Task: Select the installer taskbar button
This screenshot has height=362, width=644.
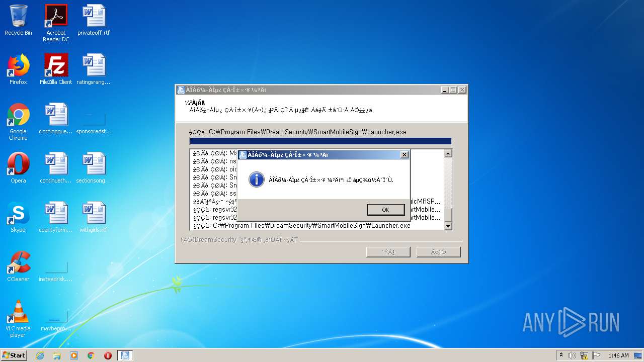Action: point(125,355)
